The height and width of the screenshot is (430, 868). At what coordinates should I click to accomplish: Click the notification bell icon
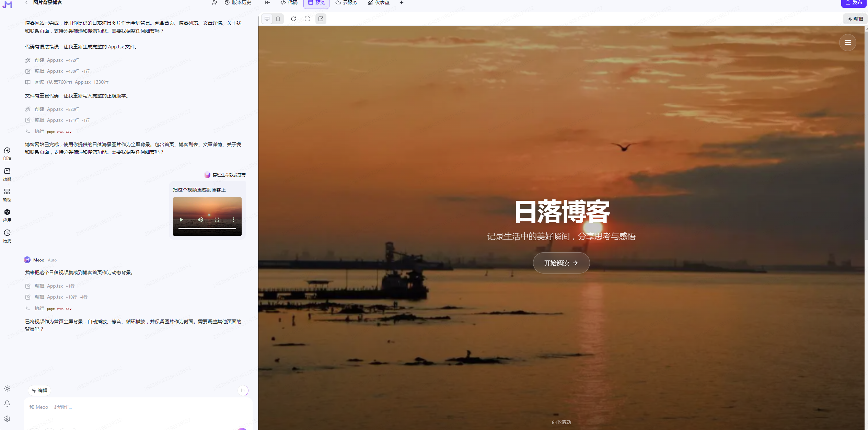click(7, 404)
